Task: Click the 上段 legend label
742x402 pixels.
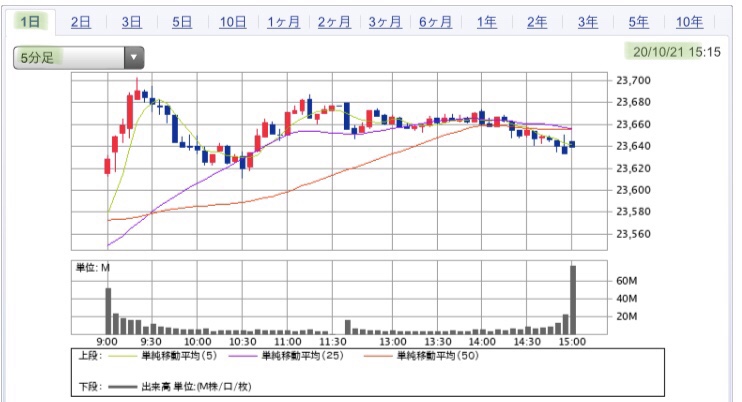Action: (x=90, y=356)
